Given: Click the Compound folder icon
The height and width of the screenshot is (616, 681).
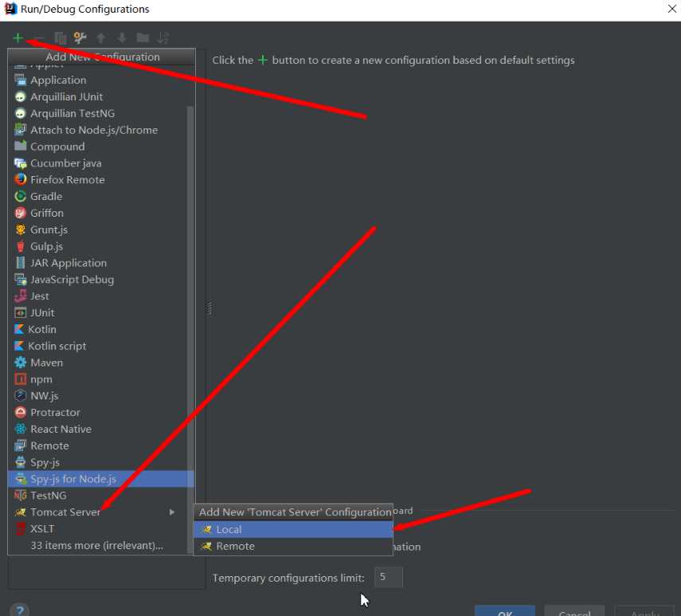Looking at the screenshot, I should pos(21,146).
